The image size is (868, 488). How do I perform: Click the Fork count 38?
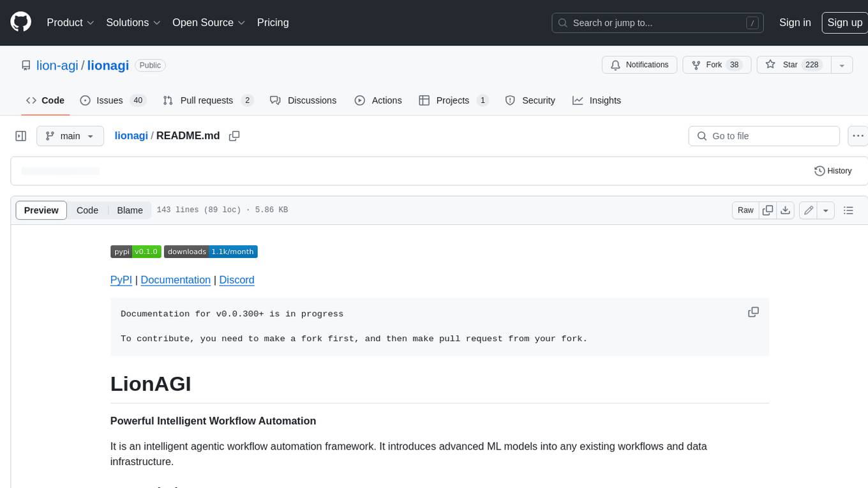pos(735,65)
